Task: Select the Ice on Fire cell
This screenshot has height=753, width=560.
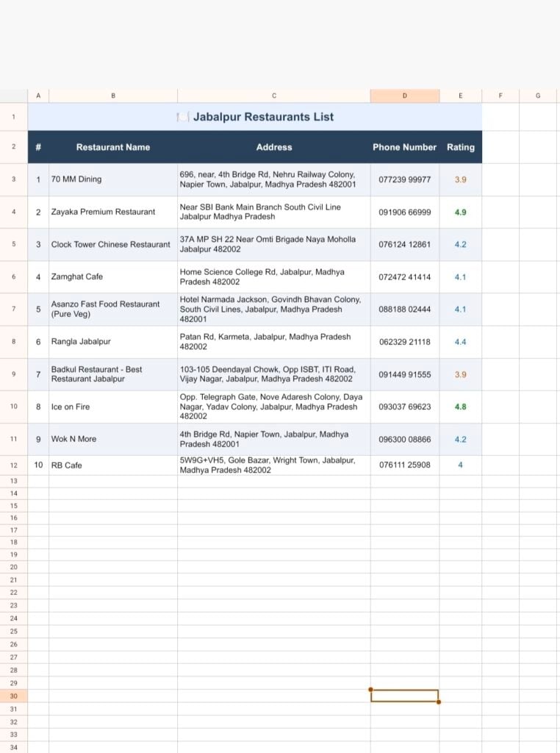Action: click(x=113, y=407)
